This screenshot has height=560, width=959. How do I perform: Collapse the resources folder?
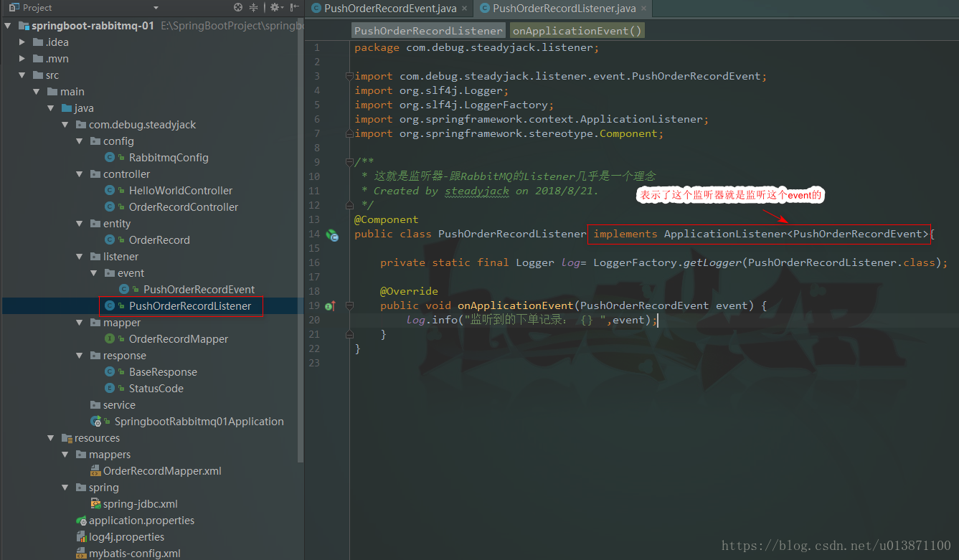tap(51, 438)
